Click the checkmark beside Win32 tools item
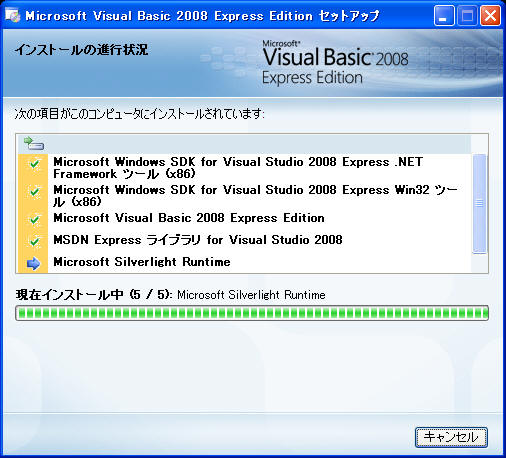The width and height of the screenshot is (506, 458). pos(34,192)
